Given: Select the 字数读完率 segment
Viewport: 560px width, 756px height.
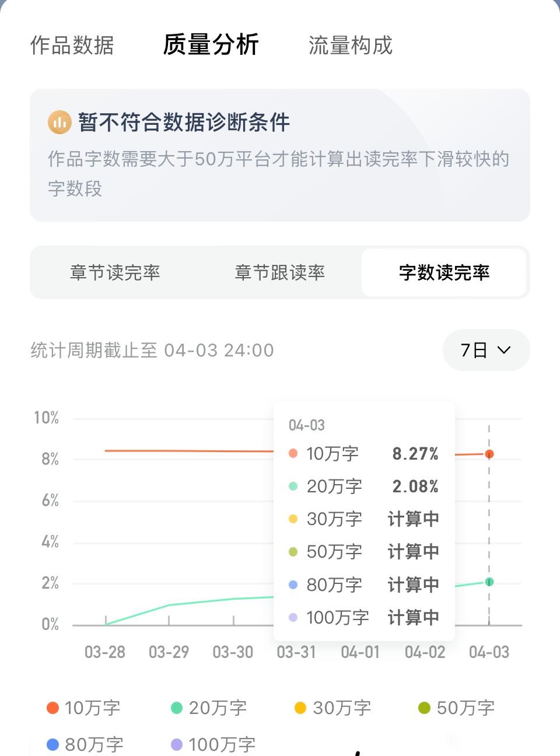Looking at the screenshot, I should [x=444, y=272].
